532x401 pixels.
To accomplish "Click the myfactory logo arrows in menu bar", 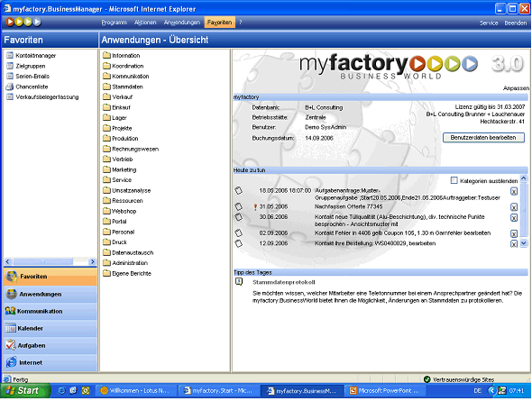I will [23, 22].
